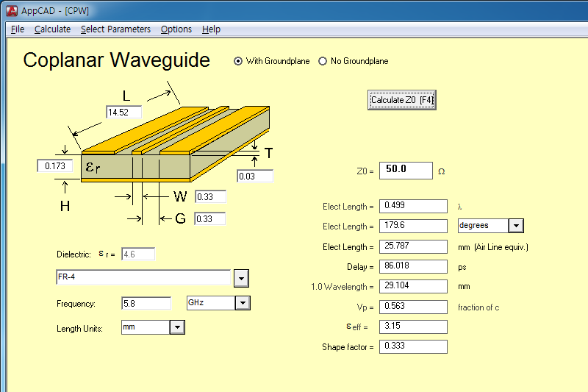
Task: Click the thickness T input field
Action: [254, 177]
